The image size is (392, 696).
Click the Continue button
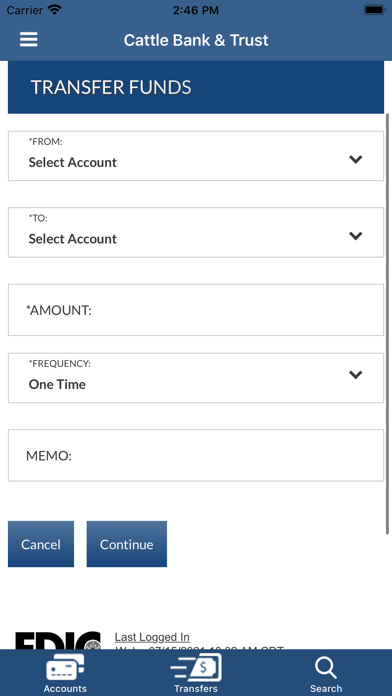point(127,544)
